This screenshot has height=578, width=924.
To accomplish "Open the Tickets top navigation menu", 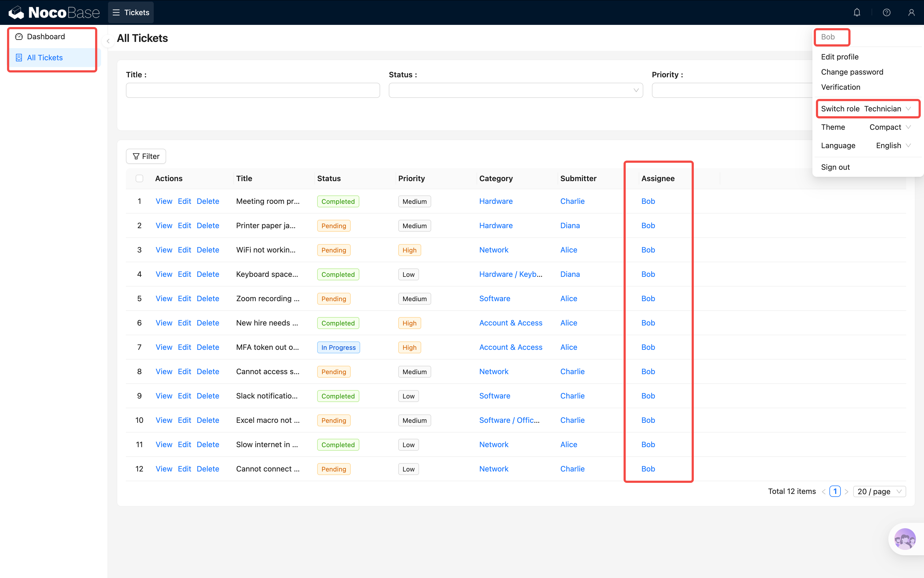I will point(131,13).
